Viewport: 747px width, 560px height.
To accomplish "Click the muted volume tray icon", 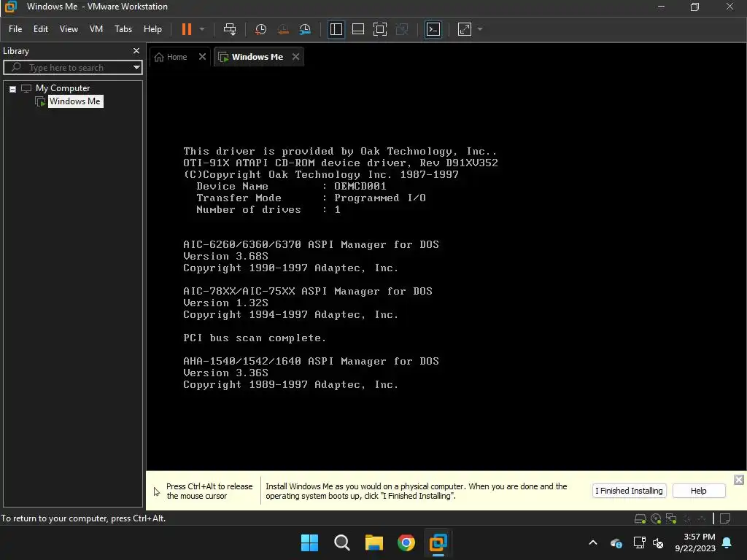I will point(658,542).
